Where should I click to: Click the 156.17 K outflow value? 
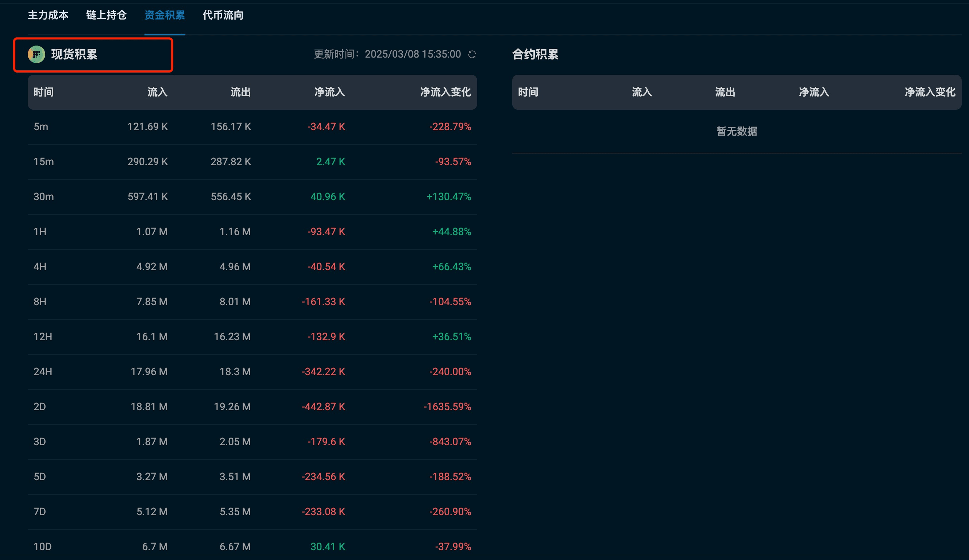231,127
